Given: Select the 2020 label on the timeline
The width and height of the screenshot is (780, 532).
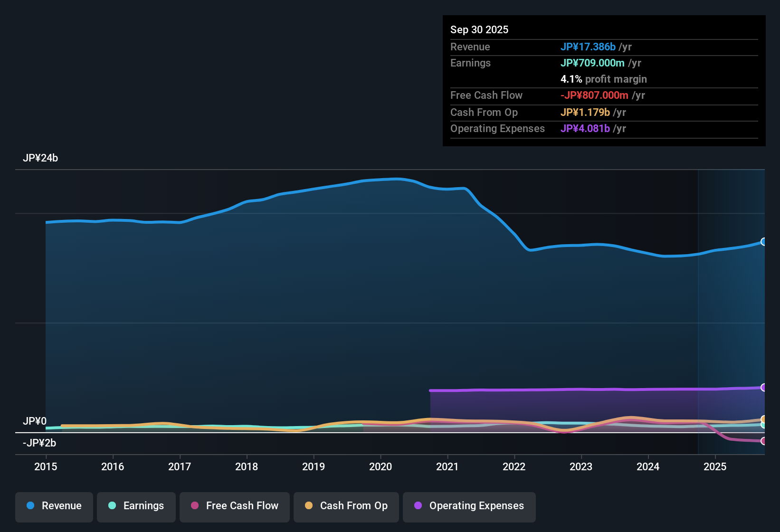Looking at the screenshot, I should coord(380,467).
